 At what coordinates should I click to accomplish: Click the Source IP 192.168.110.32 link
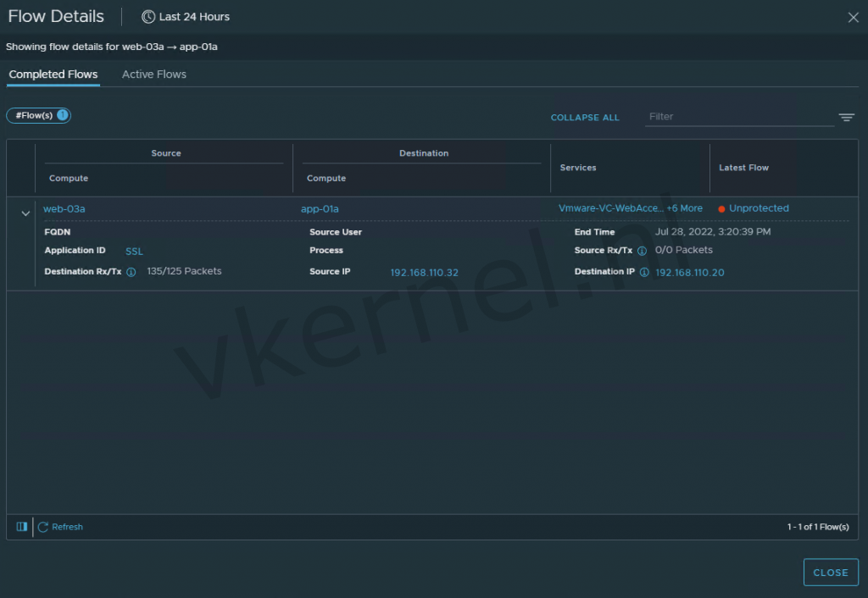(425, 273)
